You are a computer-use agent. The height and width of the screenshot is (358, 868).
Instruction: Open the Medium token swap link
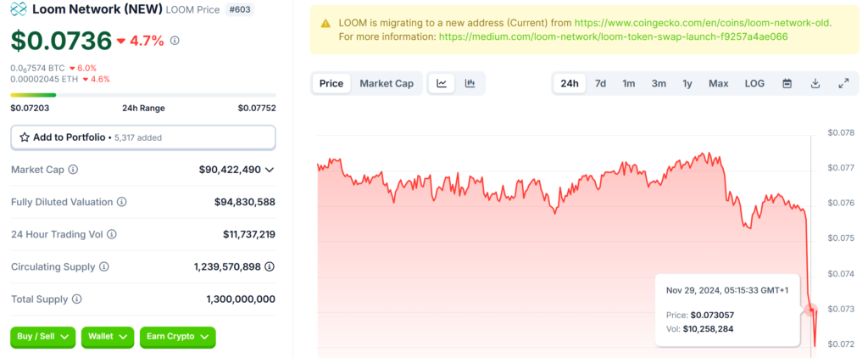click(614, 37)
